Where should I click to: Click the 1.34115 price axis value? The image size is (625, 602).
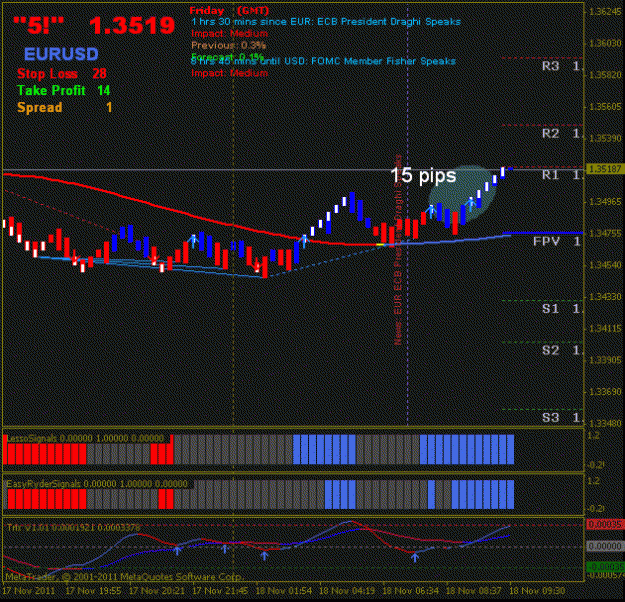(x=606, y=329)
